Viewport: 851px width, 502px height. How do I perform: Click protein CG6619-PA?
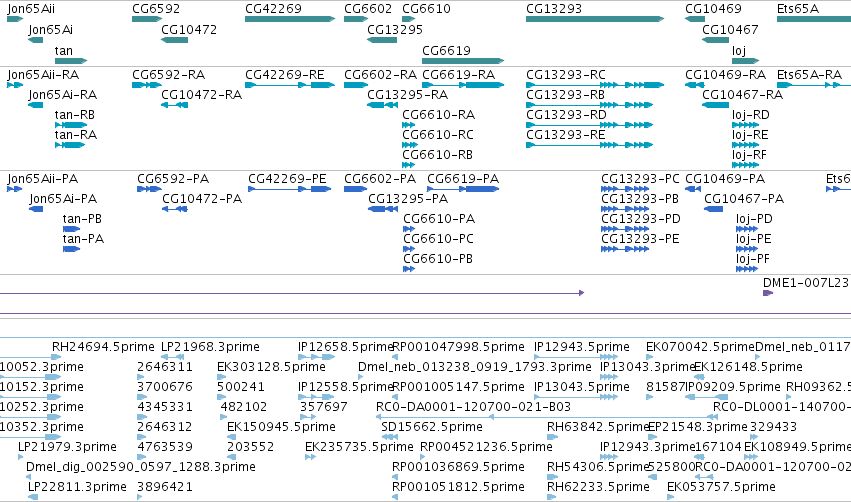[x=463, y=179]
